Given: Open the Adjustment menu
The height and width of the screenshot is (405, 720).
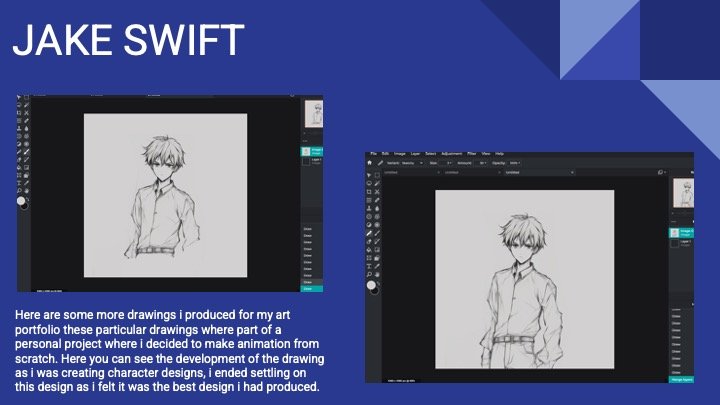Looking at the screenshot, I should [452, 154].
